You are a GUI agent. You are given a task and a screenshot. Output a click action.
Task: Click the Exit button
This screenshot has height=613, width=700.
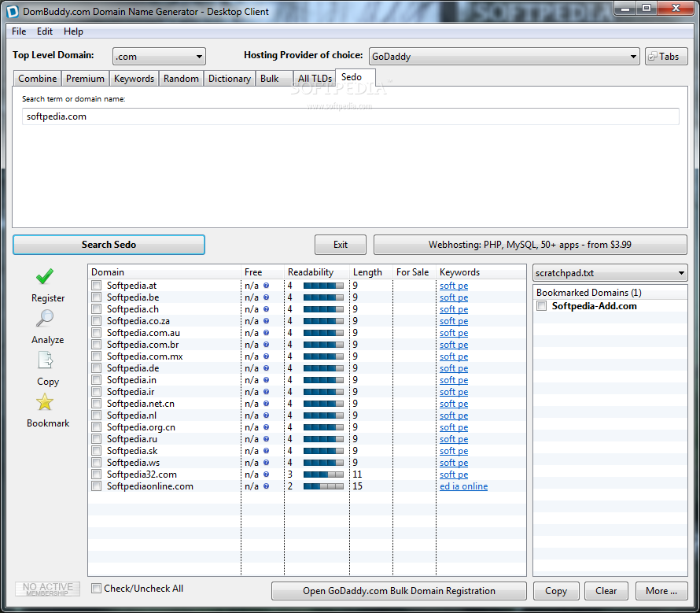tap(341, 245)
